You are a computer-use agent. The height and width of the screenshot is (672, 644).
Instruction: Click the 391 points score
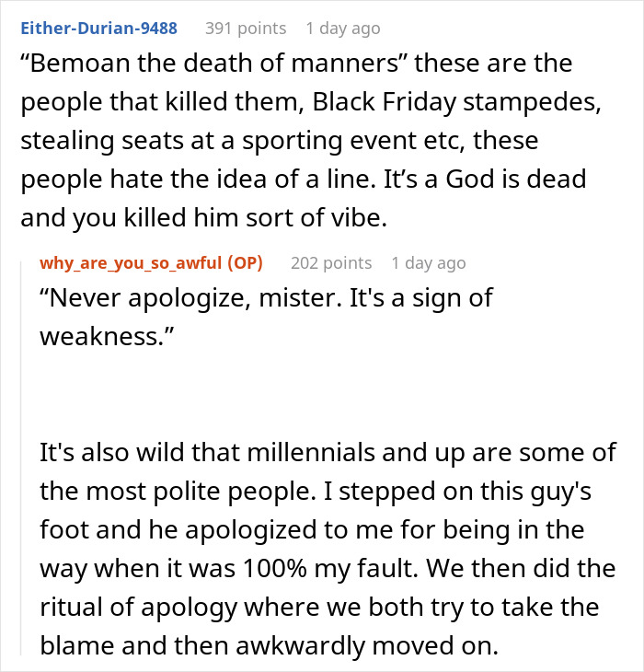pos(245,29)
